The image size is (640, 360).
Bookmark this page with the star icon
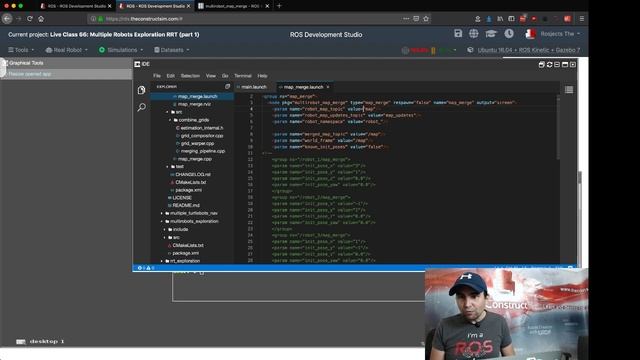pyautogui.click(x=426, y=19)
